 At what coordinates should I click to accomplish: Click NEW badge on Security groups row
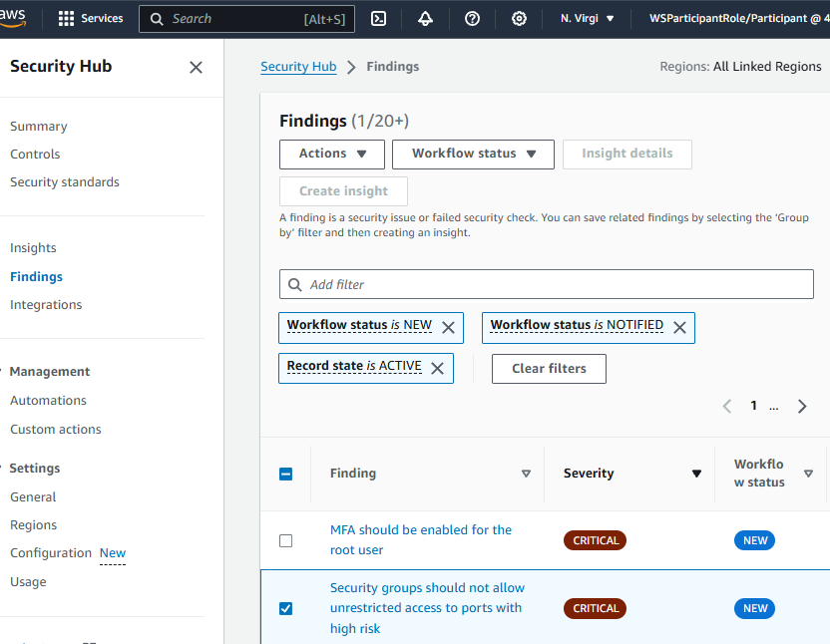754,608
